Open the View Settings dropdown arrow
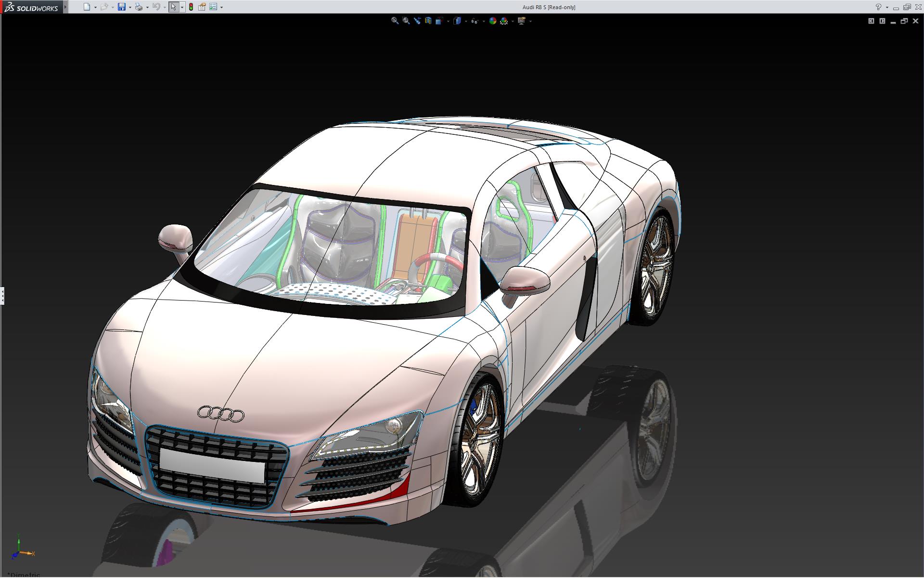Image resolution: width=924 pixels, height=578 pixels. (531, 21)
